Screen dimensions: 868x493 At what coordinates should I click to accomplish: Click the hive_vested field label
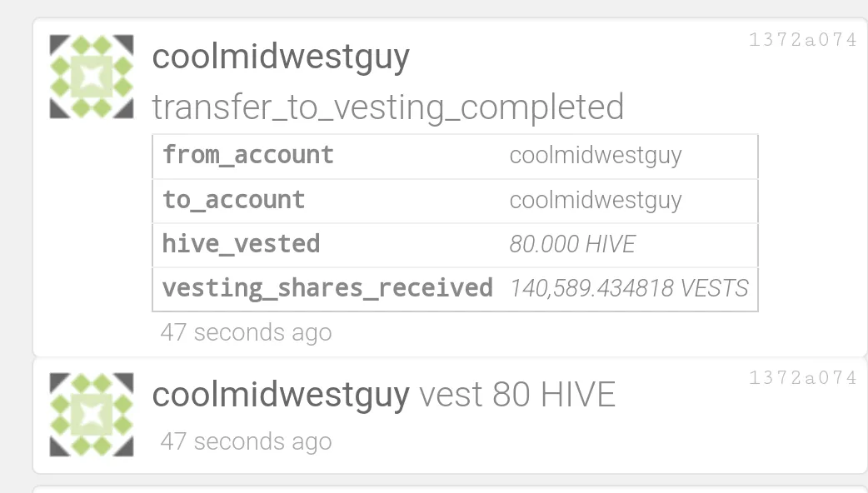[x=242, y=245]
